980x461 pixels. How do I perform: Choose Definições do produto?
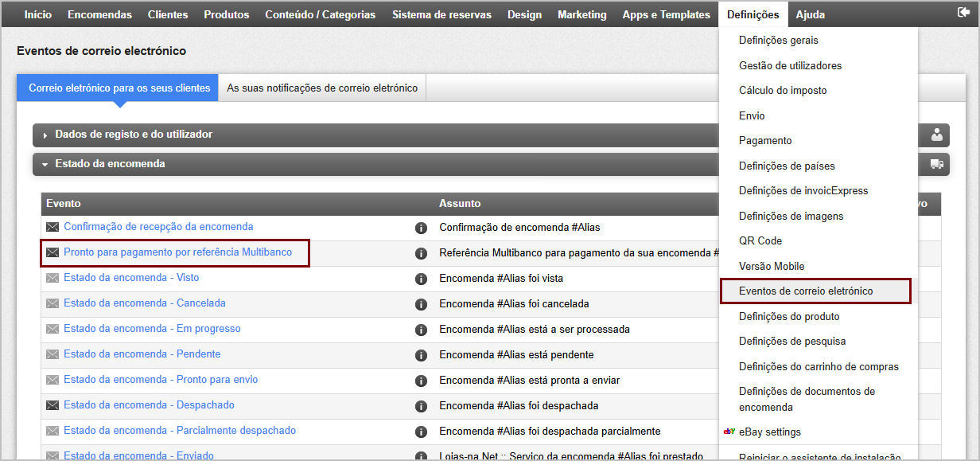click(x=789, y=317)
